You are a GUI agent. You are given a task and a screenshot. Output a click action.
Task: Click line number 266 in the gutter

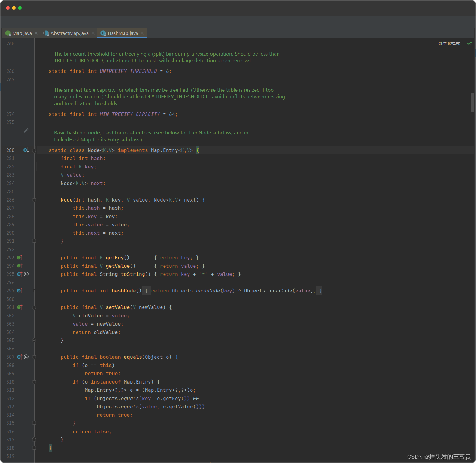[x=11, y=71]
